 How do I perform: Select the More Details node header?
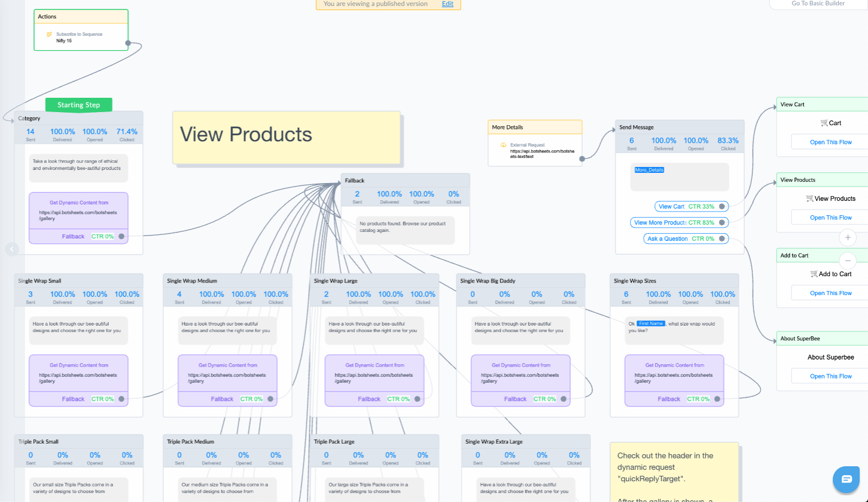coord(535,127)
